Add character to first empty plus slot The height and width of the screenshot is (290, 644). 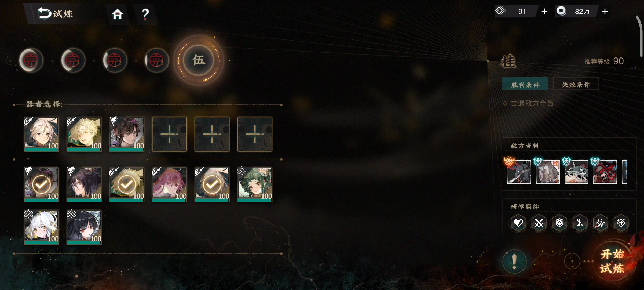pos(169,134)
